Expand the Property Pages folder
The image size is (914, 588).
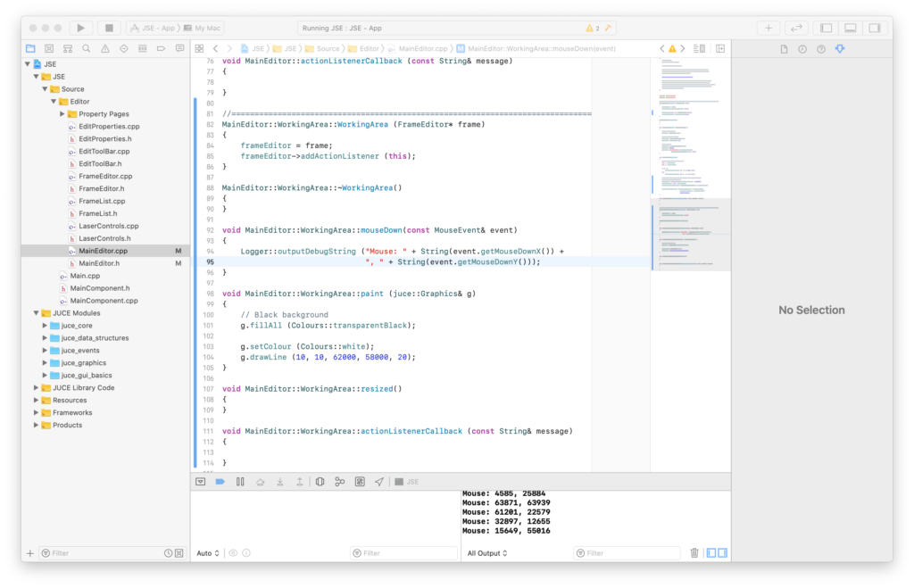(x=62, y=114)
